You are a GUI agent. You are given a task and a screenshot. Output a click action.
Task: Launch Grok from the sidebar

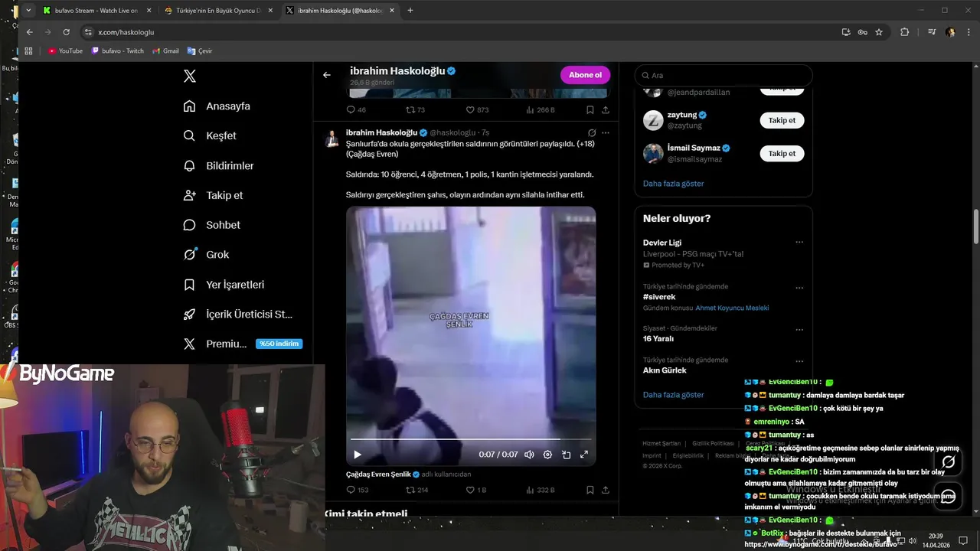206,255
